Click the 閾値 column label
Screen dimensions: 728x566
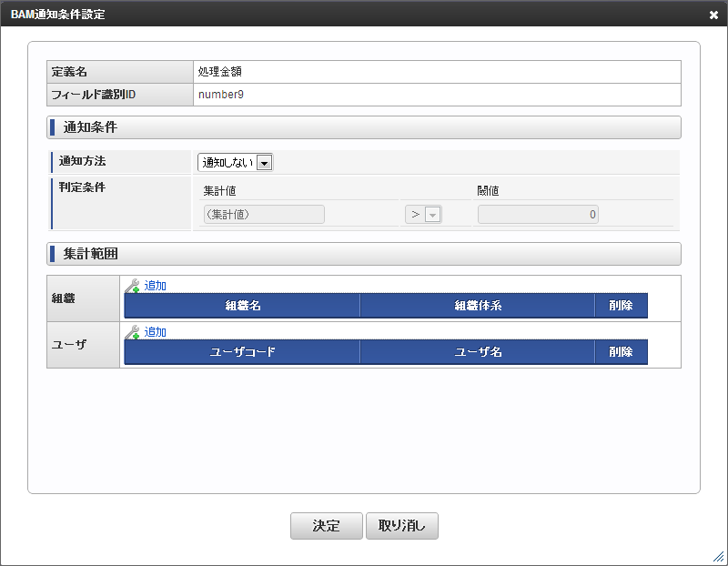coord(488,191)
